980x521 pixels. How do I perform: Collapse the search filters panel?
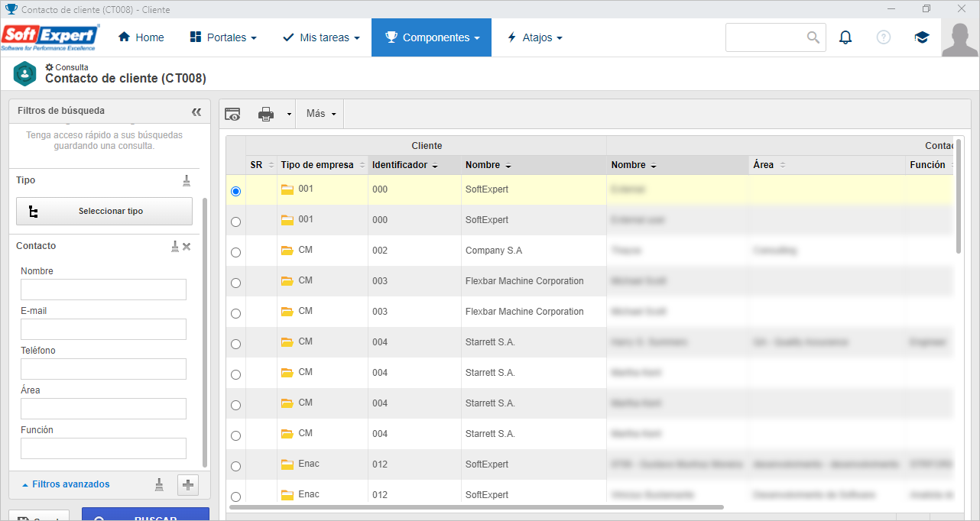(196, 112)
